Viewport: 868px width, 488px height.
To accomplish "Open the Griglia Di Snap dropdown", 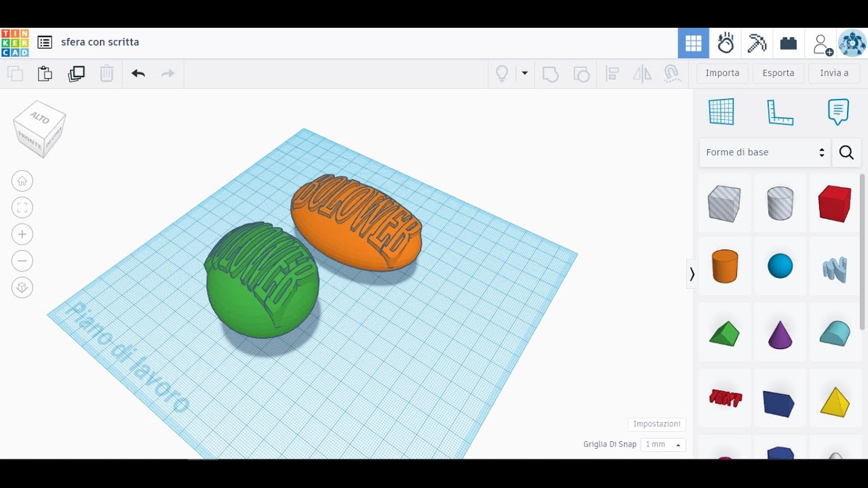I will [x=663, y=445].
